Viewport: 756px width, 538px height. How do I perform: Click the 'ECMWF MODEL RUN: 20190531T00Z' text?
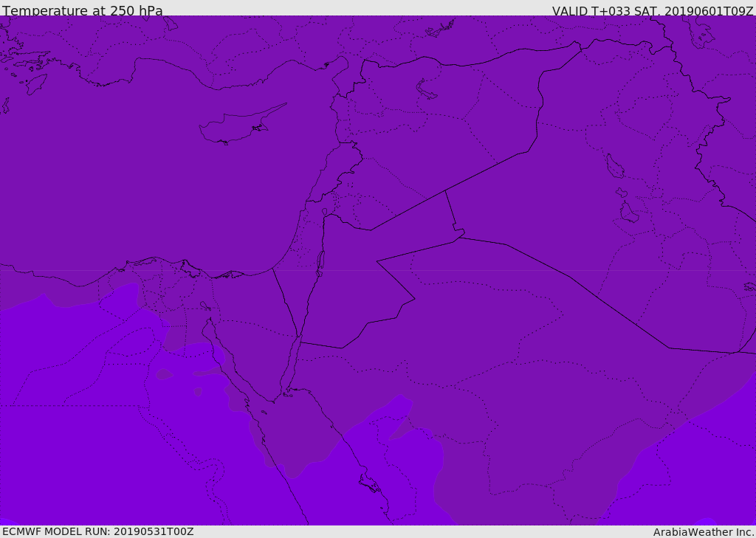98,531
